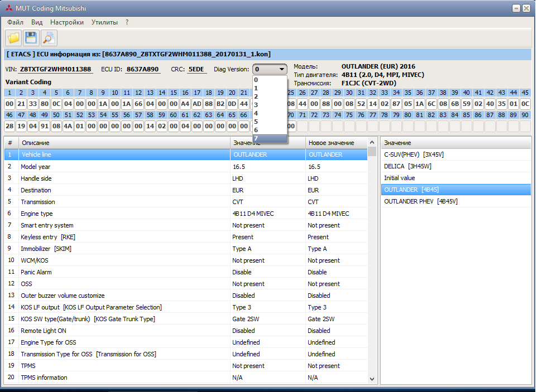Click the magnifier search toolbar icon
This screenshot has width=537, height=392.
(49, 37)
